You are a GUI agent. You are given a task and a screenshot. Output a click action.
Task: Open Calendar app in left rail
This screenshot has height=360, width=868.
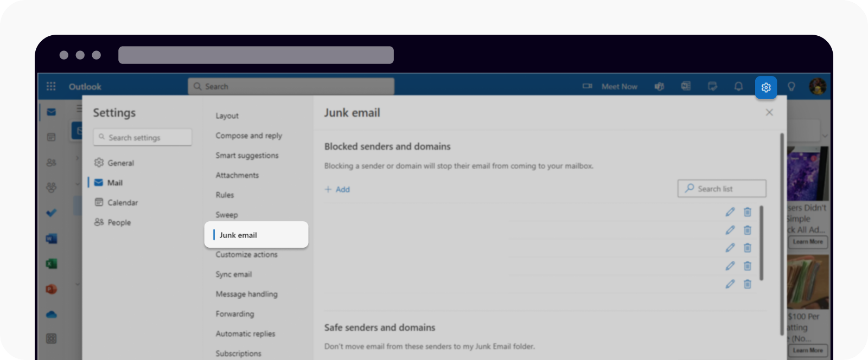(x=51, y=137)
